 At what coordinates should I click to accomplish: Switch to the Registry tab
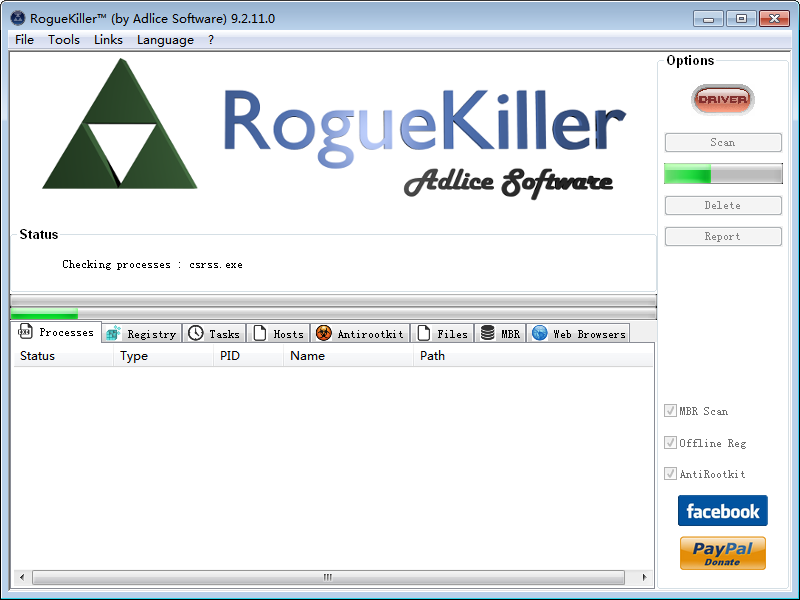click(x=141, y=334)
